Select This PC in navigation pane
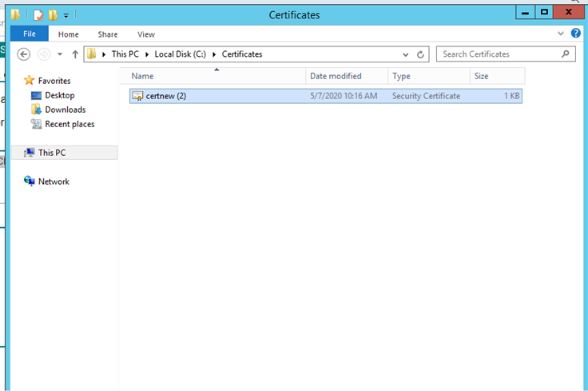The image size is (588, 391). pyautogui.click(x=65, y=153)
